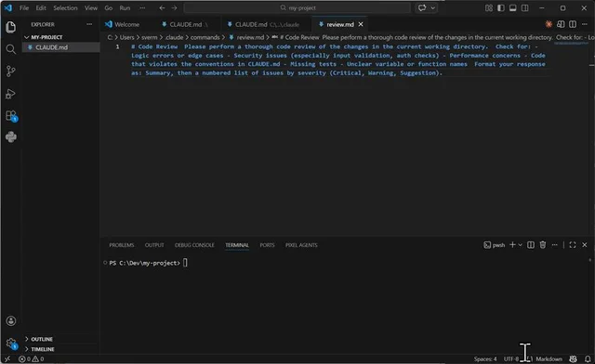Open the View menu
The height and width of the screenshot is (364, 595).
click(x=91, y=8)
